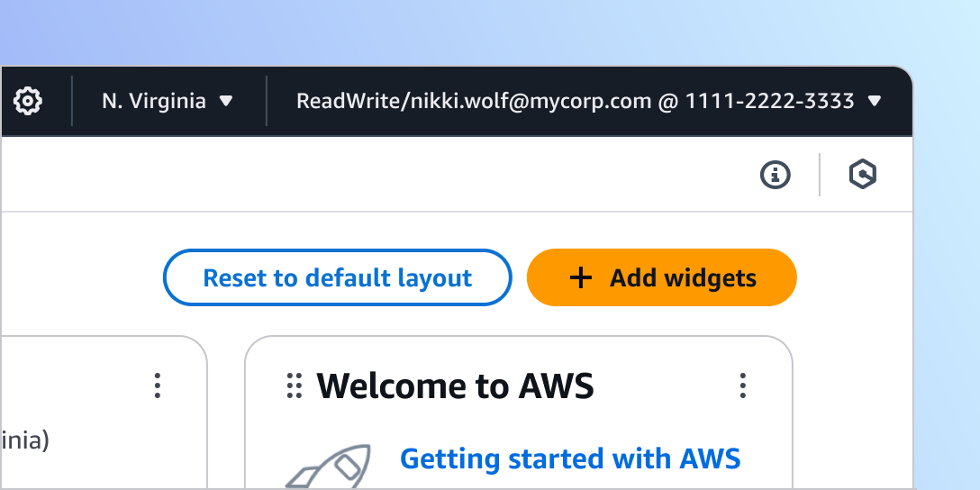Click the caret next to N. Virginia

click(227, 101)
